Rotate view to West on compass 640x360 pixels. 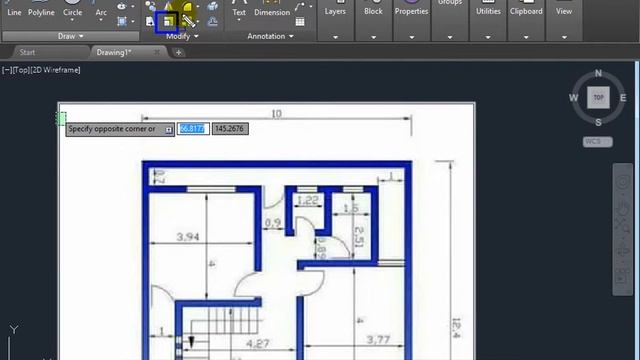click(573, 98)
